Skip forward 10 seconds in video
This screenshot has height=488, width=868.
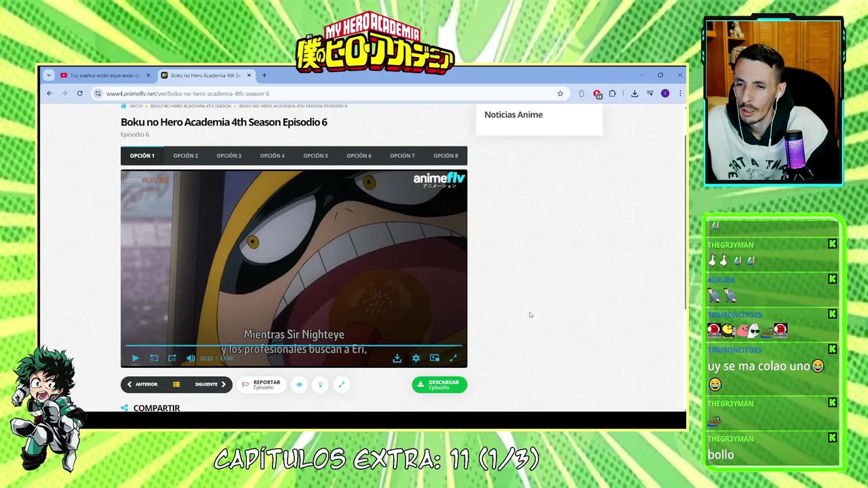pos(172,358)
